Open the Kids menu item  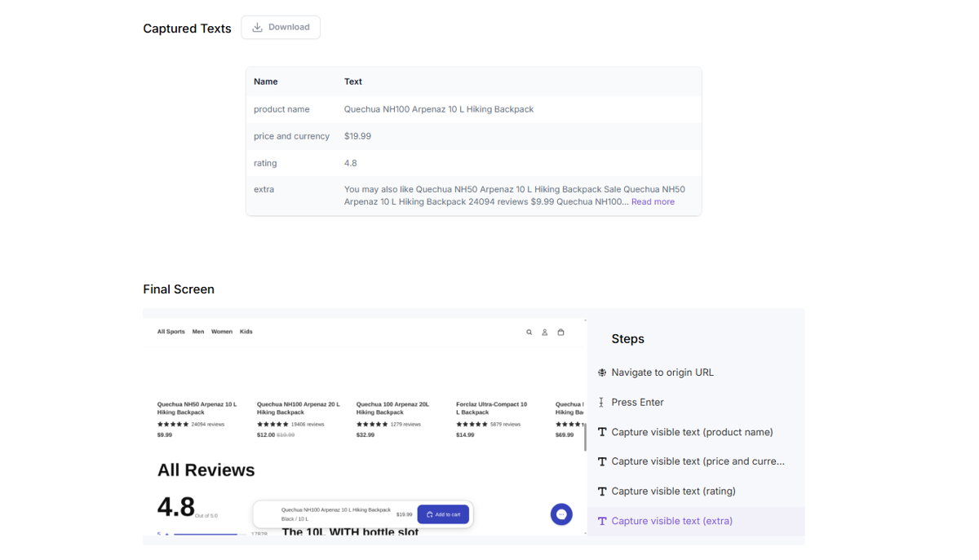tap(246, 332)
